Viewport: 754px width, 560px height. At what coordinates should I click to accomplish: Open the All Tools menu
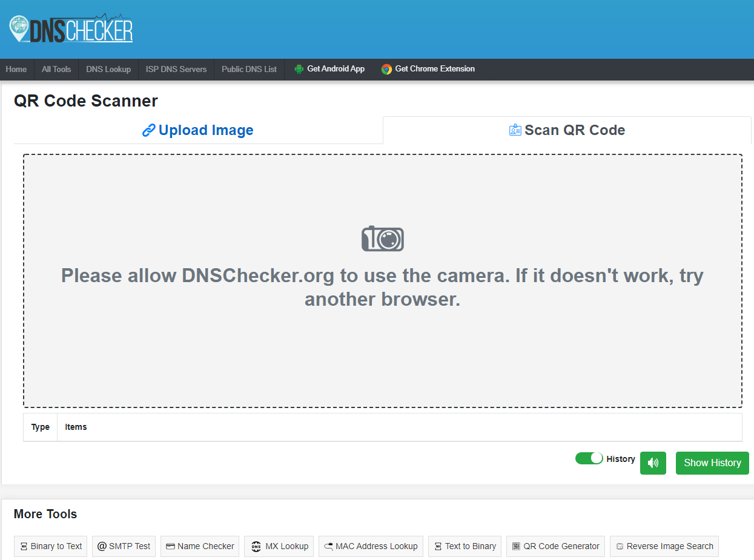click(x=56, y=68)
